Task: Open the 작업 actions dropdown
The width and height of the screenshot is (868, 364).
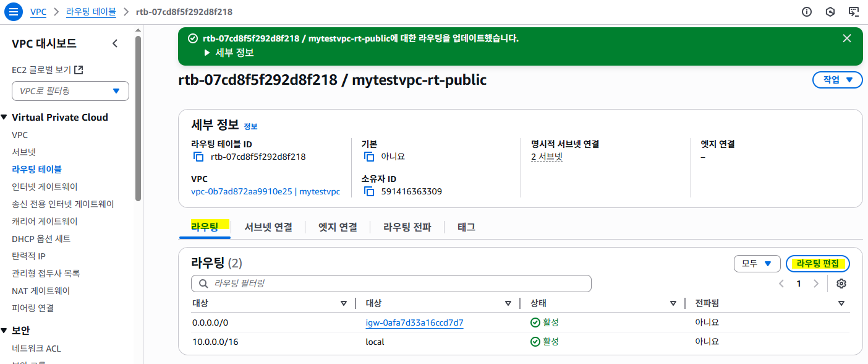Action: pos(837,80)
